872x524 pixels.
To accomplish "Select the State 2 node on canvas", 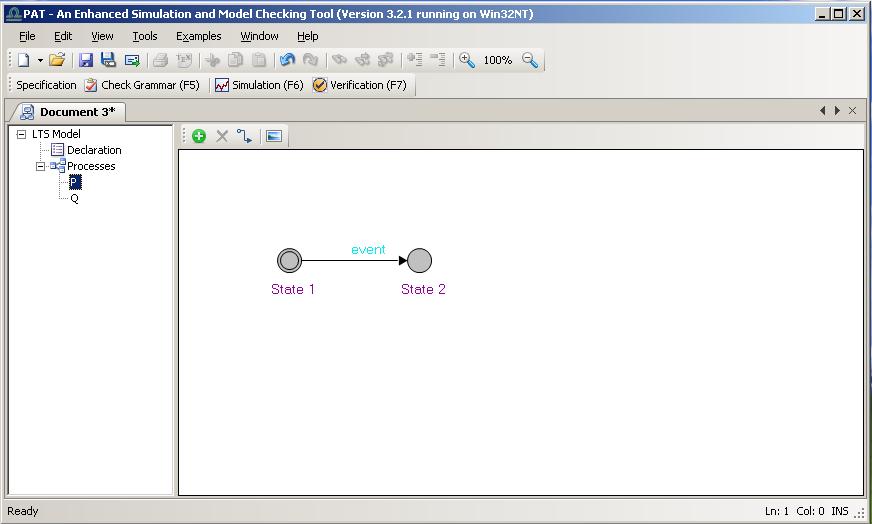I will 420,261.
